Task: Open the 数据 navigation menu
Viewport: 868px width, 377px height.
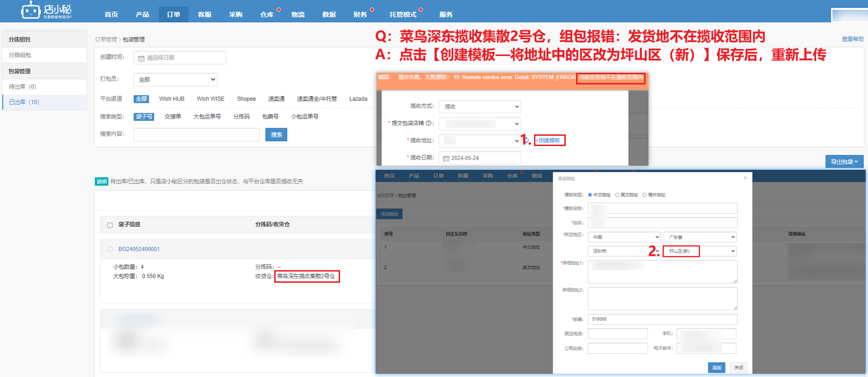Action: click(329, 14)
